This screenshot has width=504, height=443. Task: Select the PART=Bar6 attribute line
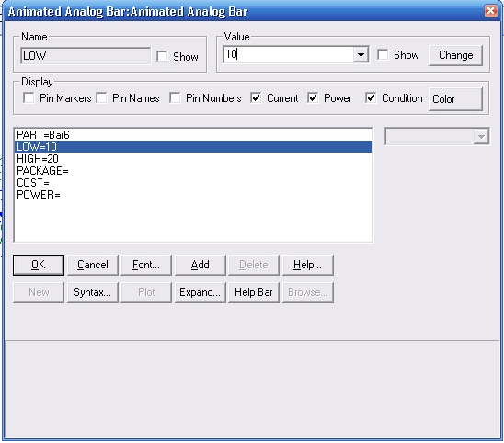coord(193,135)
